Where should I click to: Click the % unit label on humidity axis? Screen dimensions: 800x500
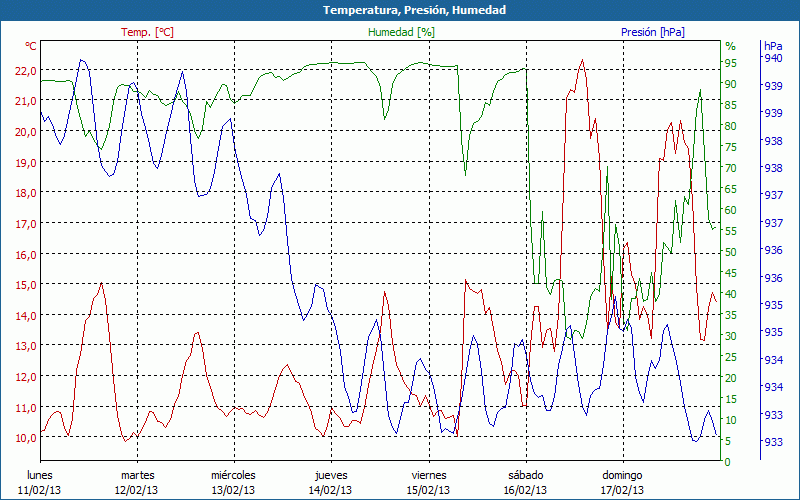point(730,46)
